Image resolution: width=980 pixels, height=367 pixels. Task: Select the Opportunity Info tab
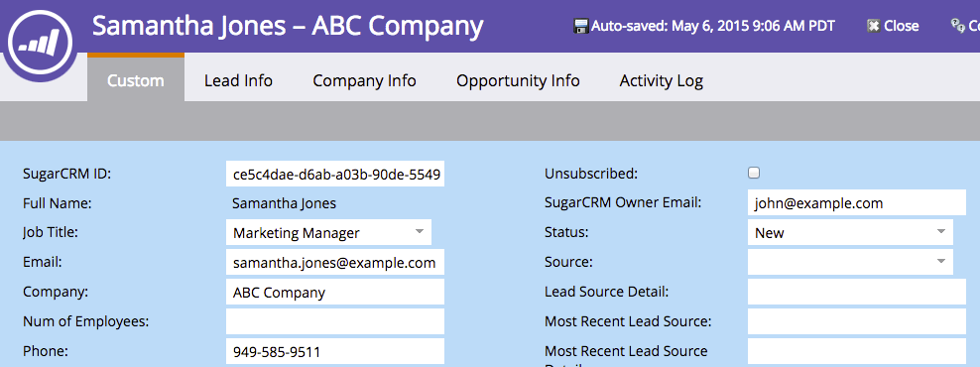(518, 80)
